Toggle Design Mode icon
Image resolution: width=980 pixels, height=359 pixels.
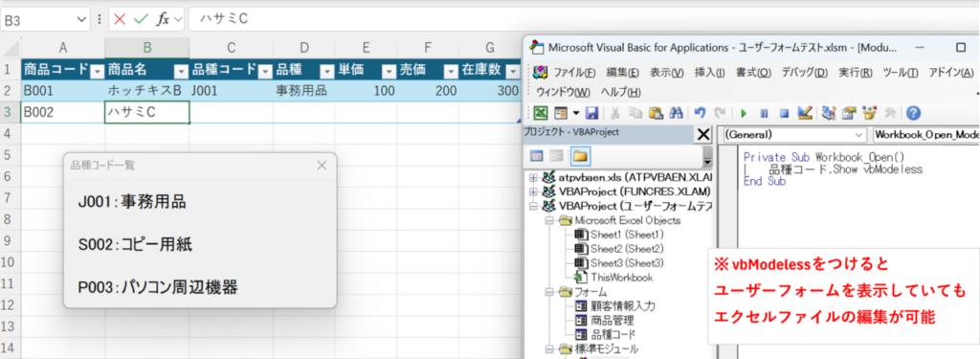tap(804, 113)
